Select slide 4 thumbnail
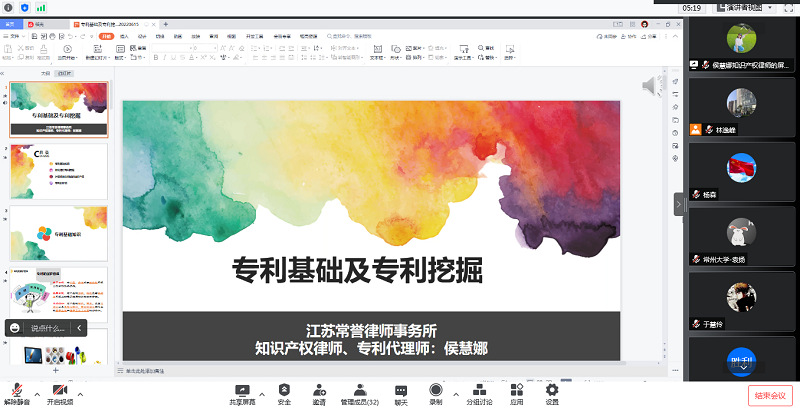Screen dimensions: 800x408 pyautogui.click(x=59, y=295)
